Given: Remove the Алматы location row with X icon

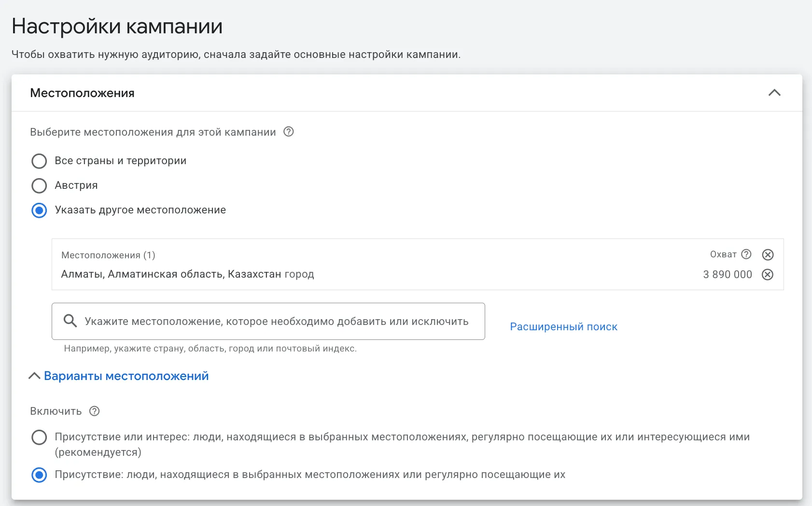Looking at the screenshot, I should pos(768,275).
